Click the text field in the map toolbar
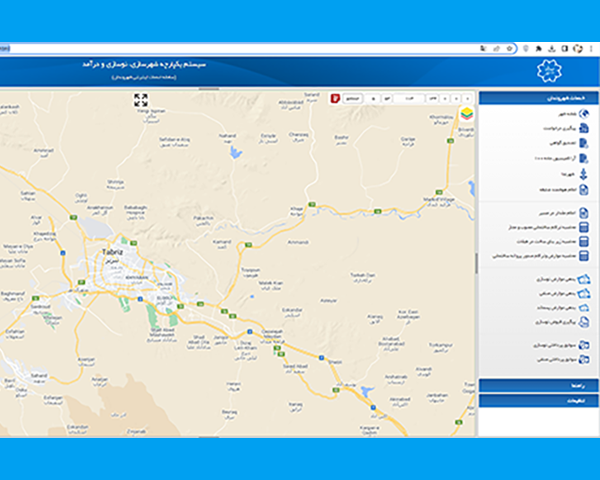Screen dimensions: 600x480 (409, 99)
